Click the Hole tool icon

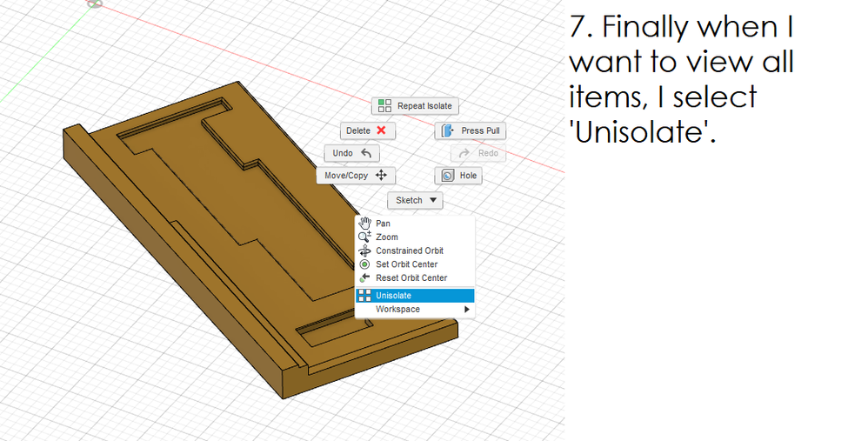click(x=448, y=176)
